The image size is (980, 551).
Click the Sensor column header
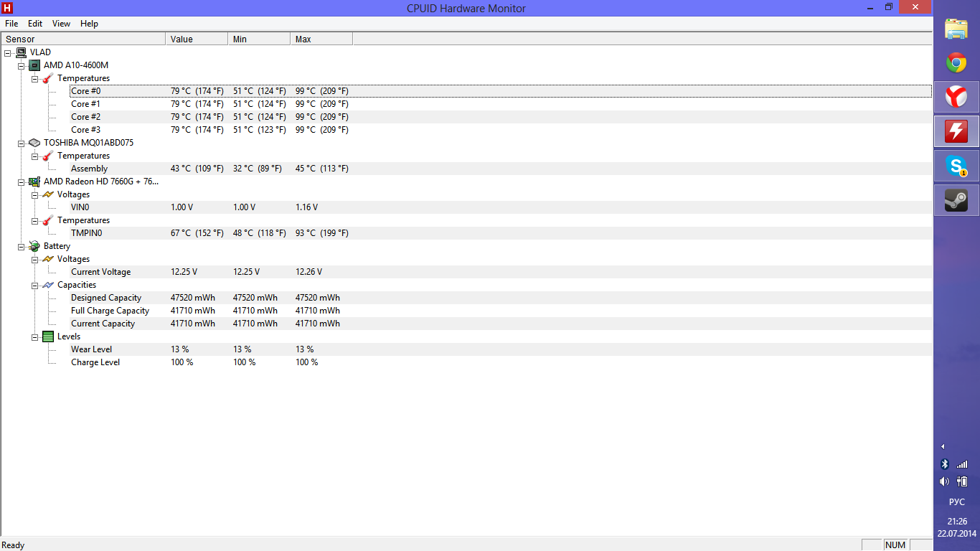pos(83,39)
